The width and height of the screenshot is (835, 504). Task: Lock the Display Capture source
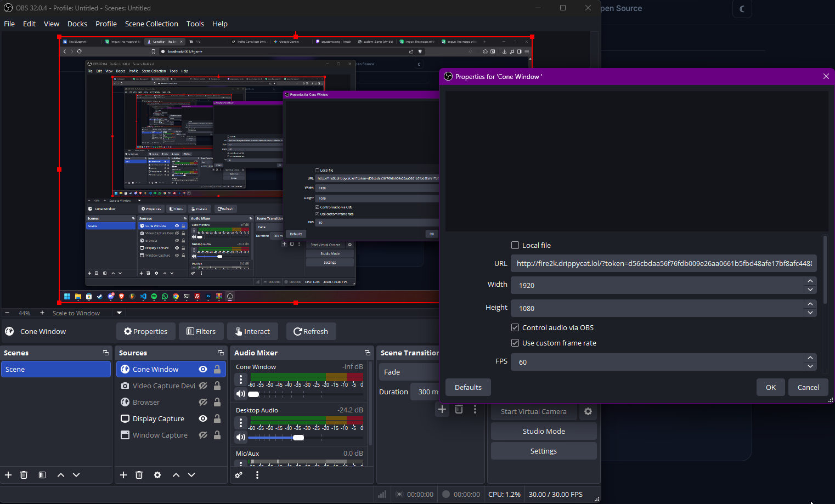[x=217, y=418]
